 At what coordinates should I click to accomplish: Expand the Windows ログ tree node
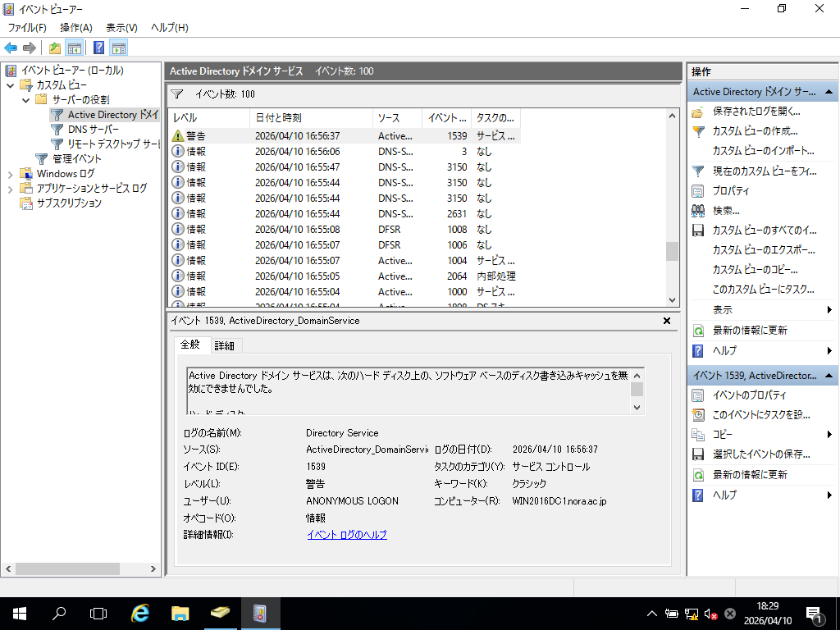click(x=10, y=174)
